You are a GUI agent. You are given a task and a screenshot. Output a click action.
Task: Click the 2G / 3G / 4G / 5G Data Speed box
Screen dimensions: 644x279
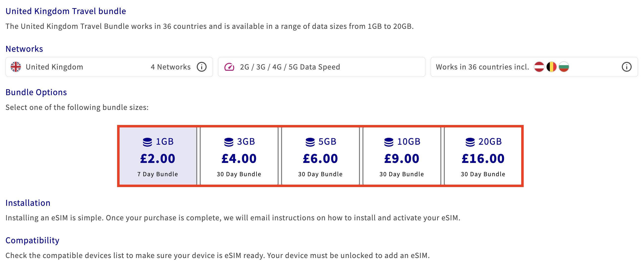click(x=322, y=67)
